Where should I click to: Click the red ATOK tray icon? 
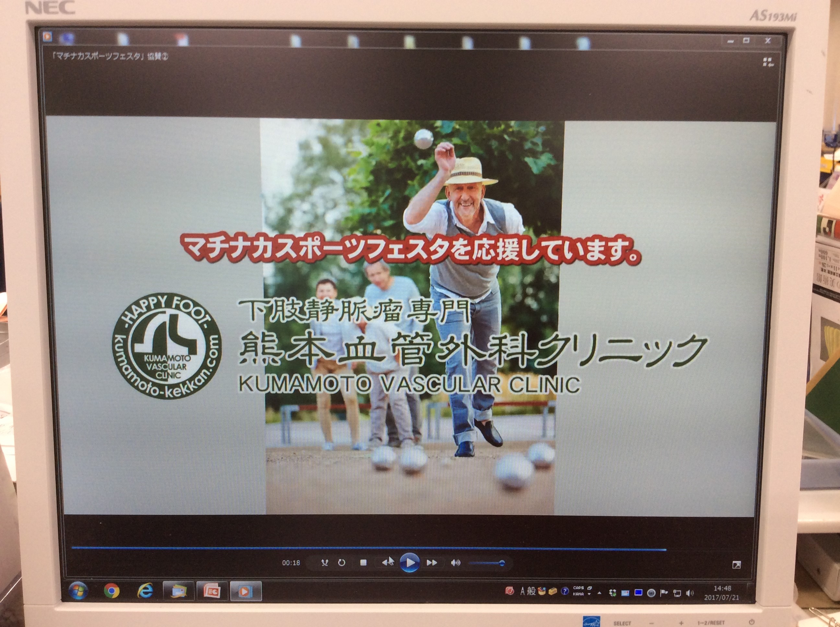click(x=510, y=591)
